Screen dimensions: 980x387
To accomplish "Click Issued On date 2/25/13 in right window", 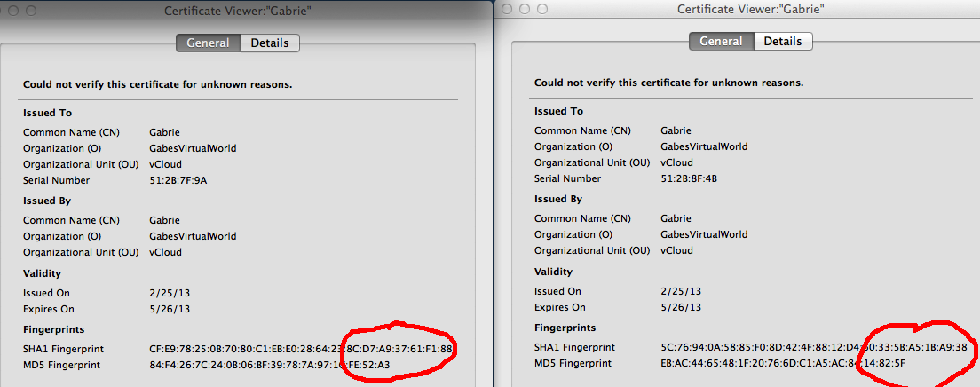I will coord(681,291).
